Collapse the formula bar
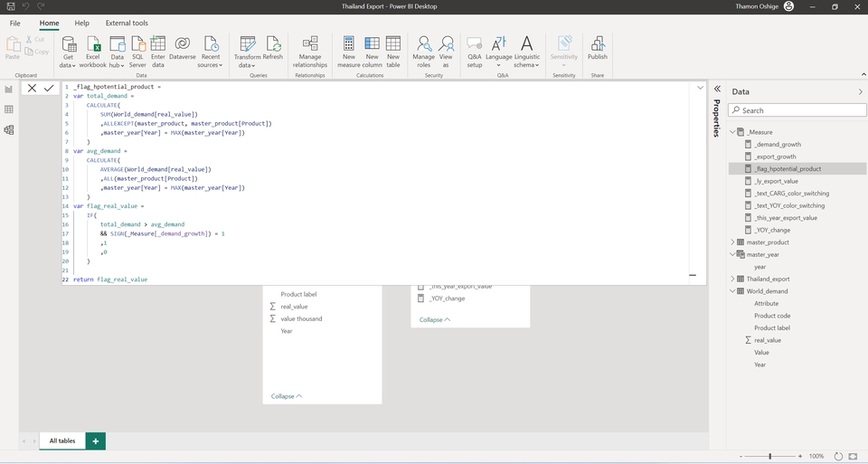 click(700, 88)
